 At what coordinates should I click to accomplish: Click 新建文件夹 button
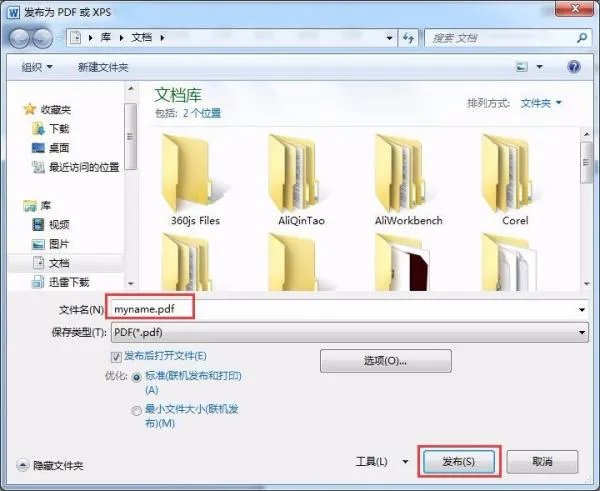[103, 67]
